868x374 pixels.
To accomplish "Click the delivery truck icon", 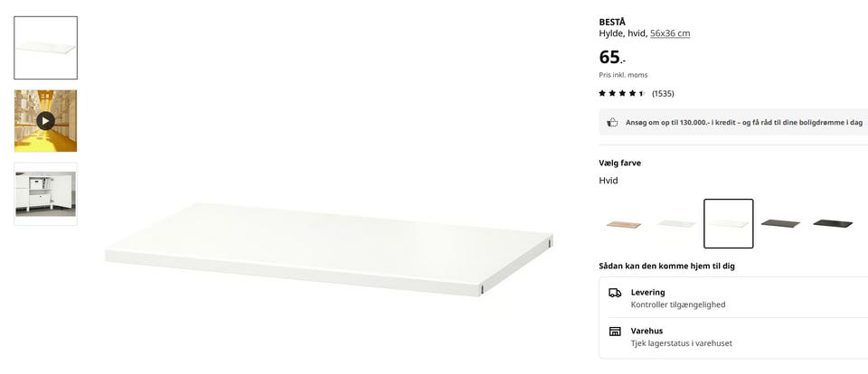I will click(x=615, y=293).
